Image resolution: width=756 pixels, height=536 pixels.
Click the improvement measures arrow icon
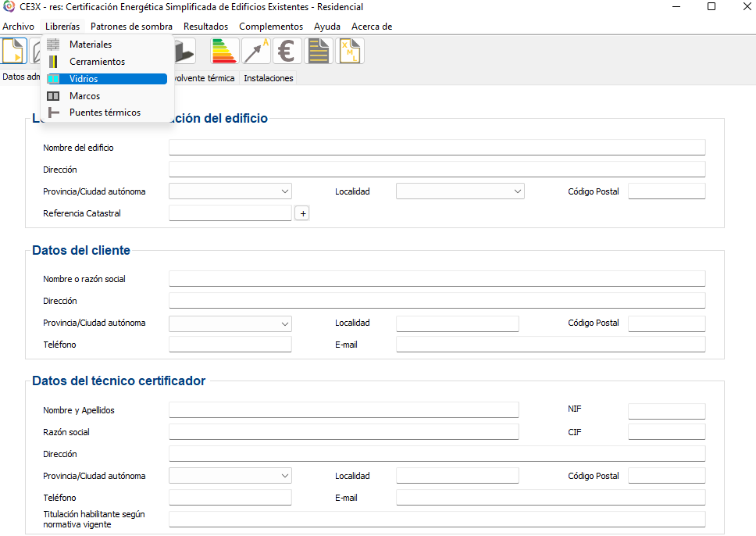coord(256,52)
